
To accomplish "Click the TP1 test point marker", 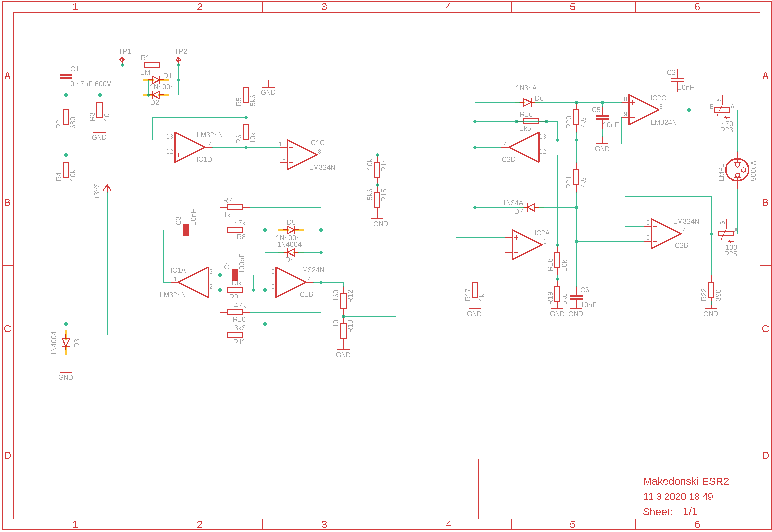I will 122,60.
